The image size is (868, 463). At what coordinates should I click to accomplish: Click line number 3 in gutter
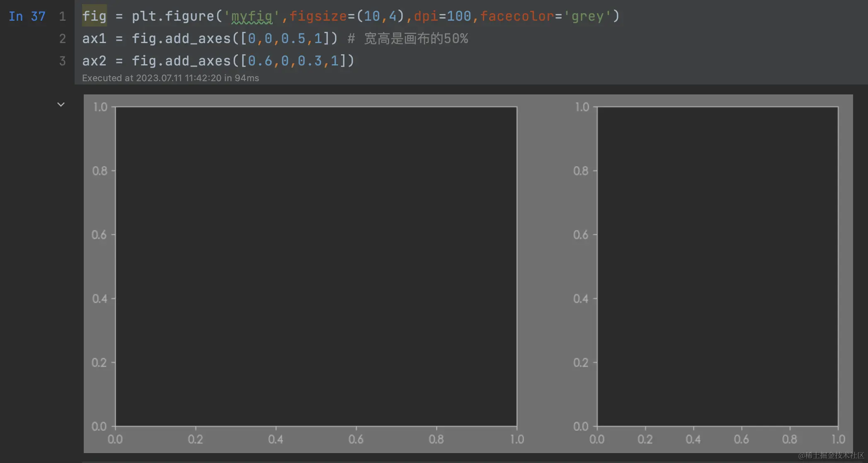(x=62, y=61)
